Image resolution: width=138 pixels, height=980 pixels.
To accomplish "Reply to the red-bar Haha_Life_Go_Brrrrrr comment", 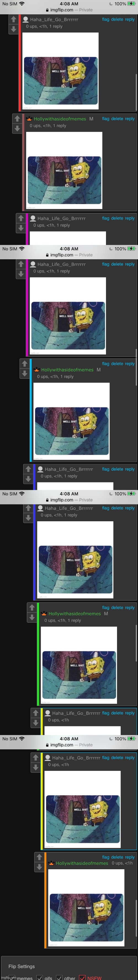I will coord(130,19).
